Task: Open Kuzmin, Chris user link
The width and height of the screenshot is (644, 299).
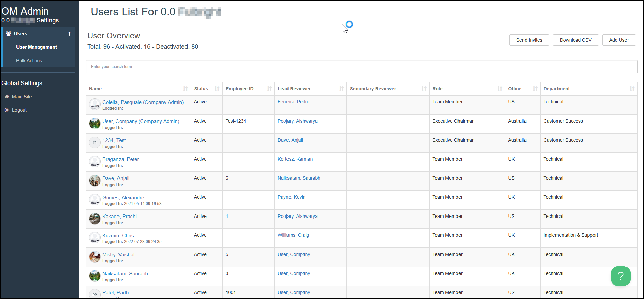Action: [118, 236]
